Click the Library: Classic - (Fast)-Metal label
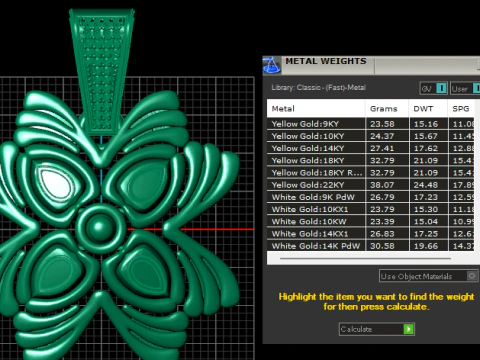 point(318,88)
